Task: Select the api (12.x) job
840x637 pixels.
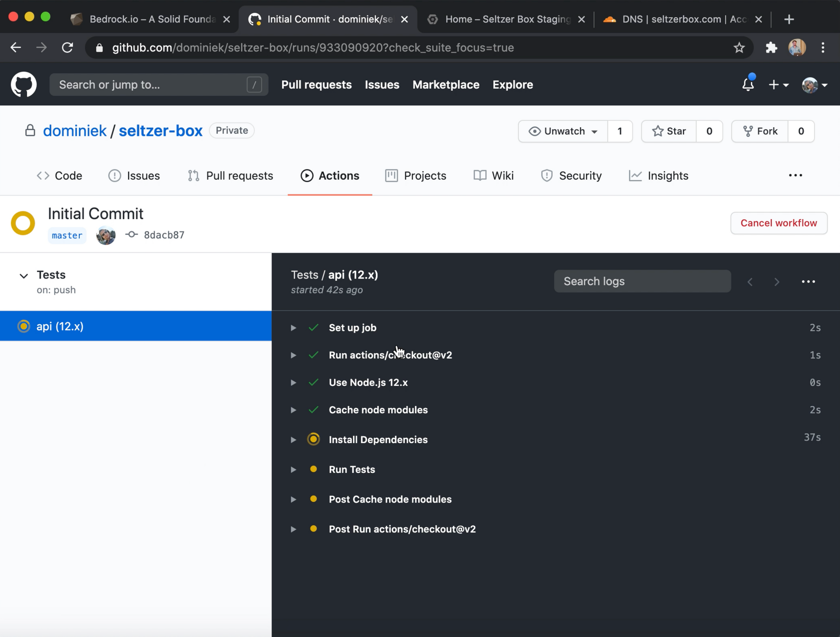Action: [60, 326]
